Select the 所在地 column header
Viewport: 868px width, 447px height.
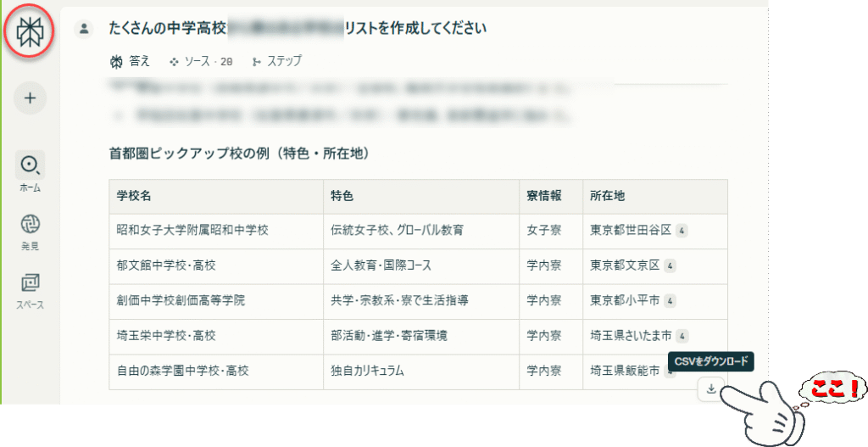[655, 196]
